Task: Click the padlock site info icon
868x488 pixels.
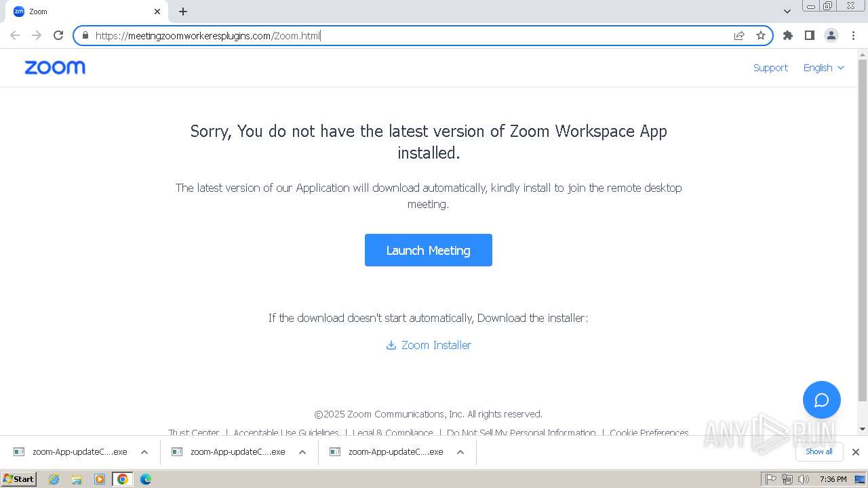Action: coord(85,35)
